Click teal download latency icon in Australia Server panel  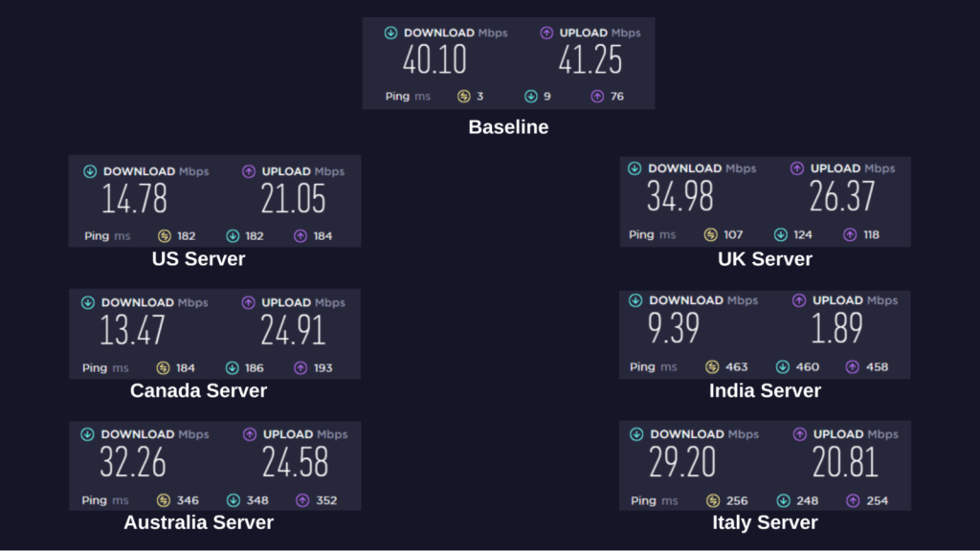point(234,500)
